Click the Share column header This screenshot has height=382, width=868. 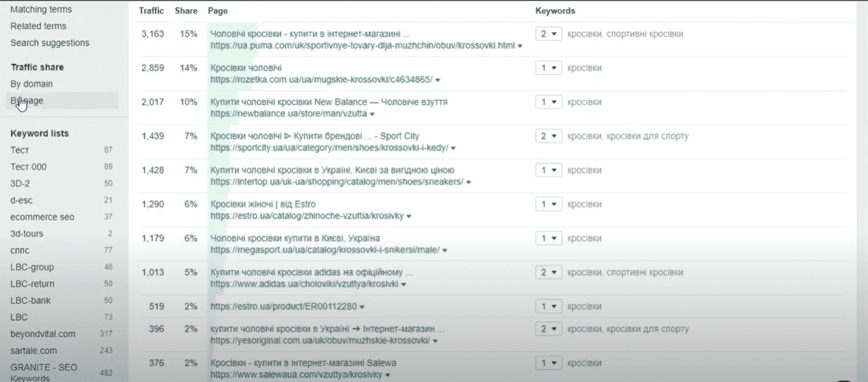pos(186,11)
